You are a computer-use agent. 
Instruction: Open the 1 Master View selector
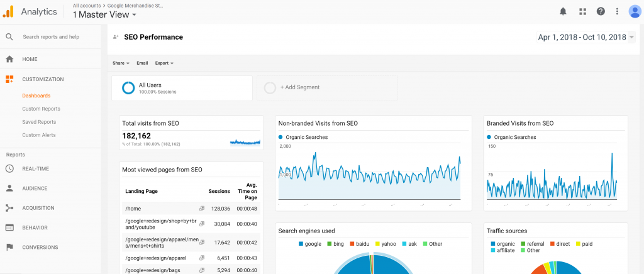click(x=104, y=14)
